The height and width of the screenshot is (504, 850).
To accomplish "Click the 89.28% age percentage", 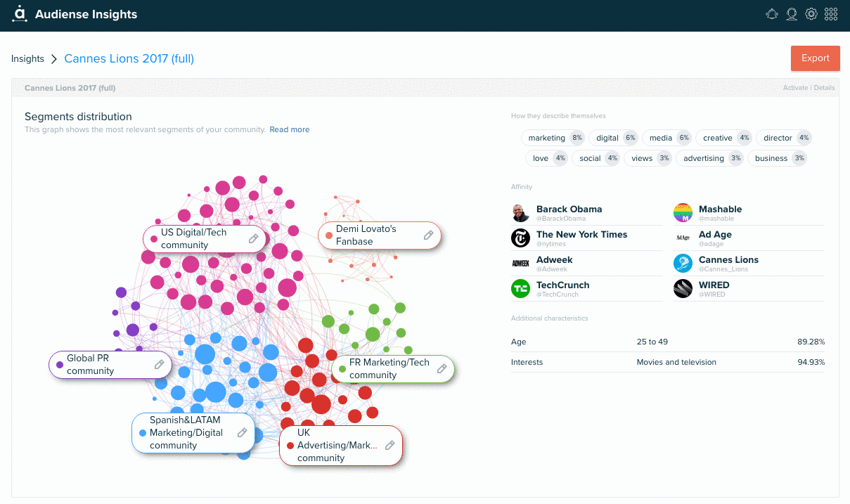I will pyautogui.click(x=811, y=342).
